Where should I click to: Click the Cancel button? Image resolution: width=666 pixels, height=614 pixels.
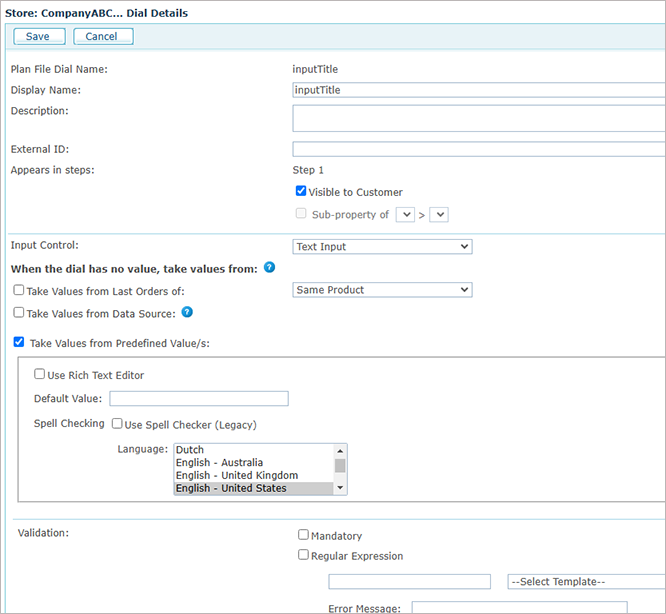(103, 37)
